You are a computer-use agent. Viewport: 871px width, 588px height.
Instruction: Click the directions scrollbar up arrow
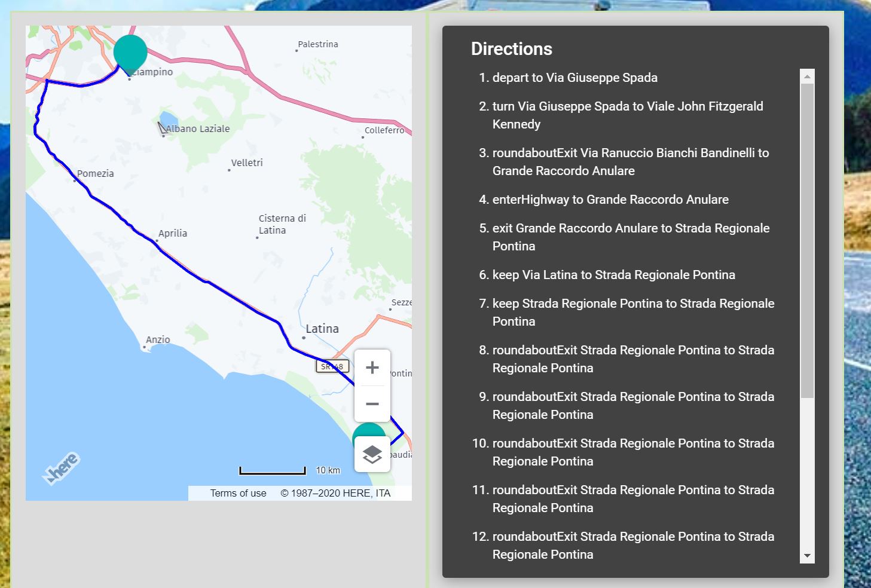click(807, 76)
